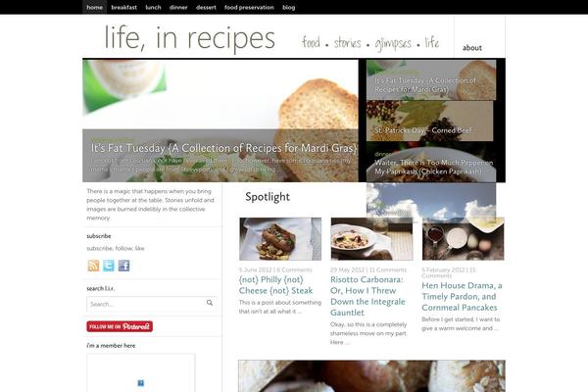Click the Follow Me on Pinterest badge

click(x=120, y=326)
